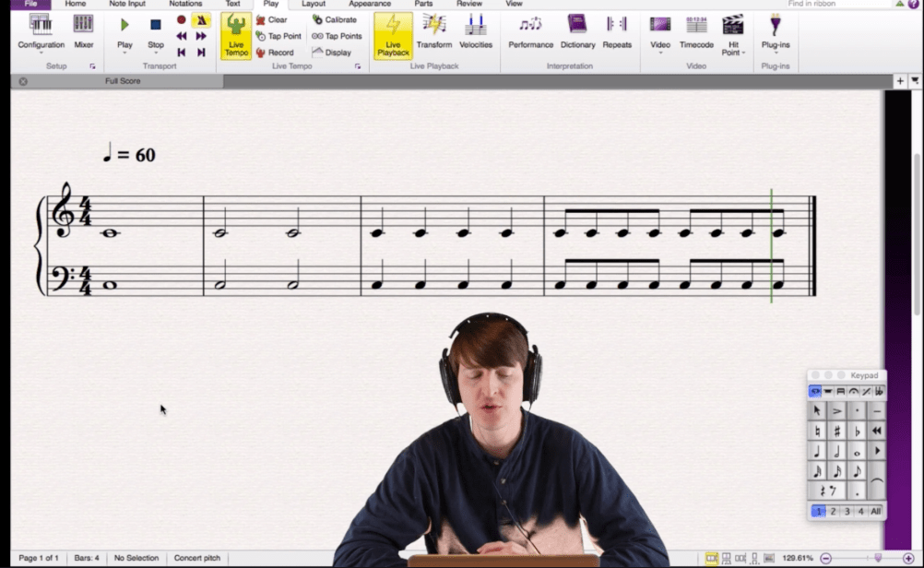
Task: Open the Repeats playback options
Action: (617, 31)
